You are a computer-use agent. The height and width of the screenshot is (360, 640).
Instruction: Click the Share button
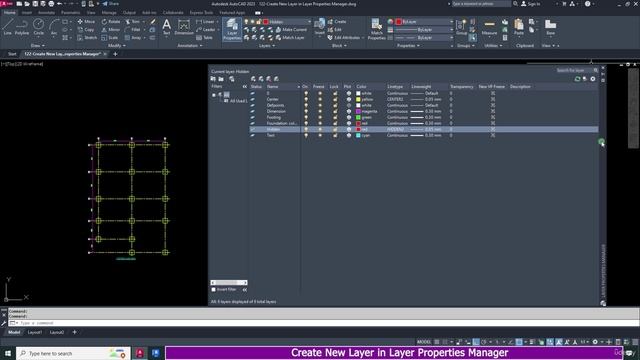[x=110, y=4]
